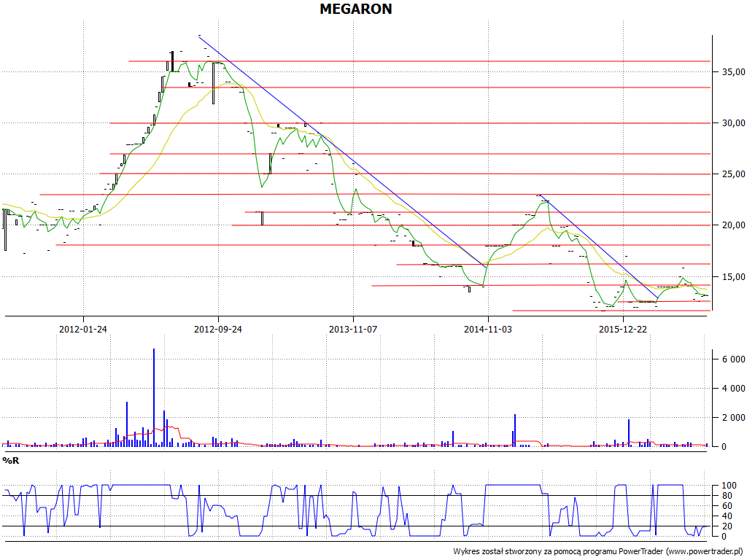Select the 2012-01-24 date label
Screen dimensions: 747x560
(83, 329)
